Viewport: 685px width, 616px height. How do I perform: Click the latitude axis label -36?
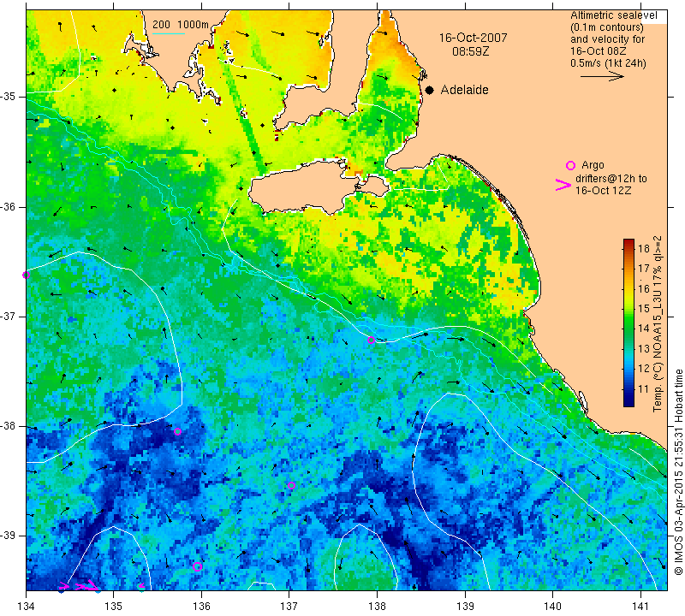click(9, 206)
